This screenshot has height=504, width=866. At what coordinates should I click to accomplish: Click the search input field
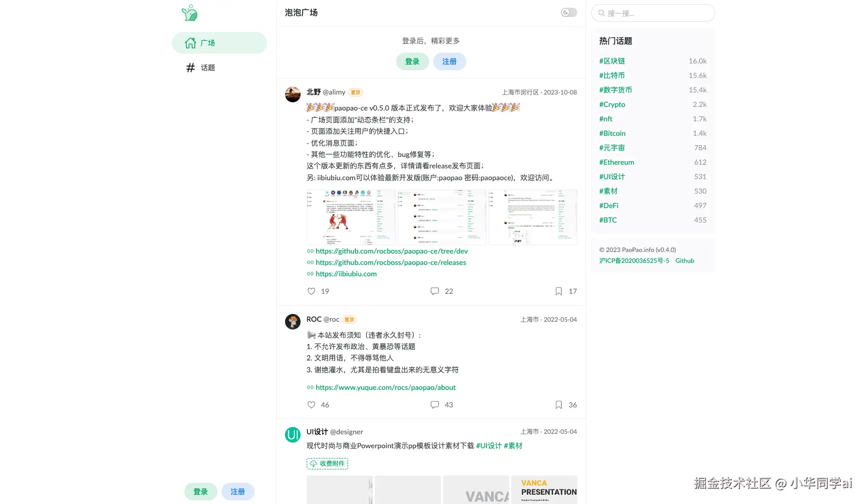[653, 13]
